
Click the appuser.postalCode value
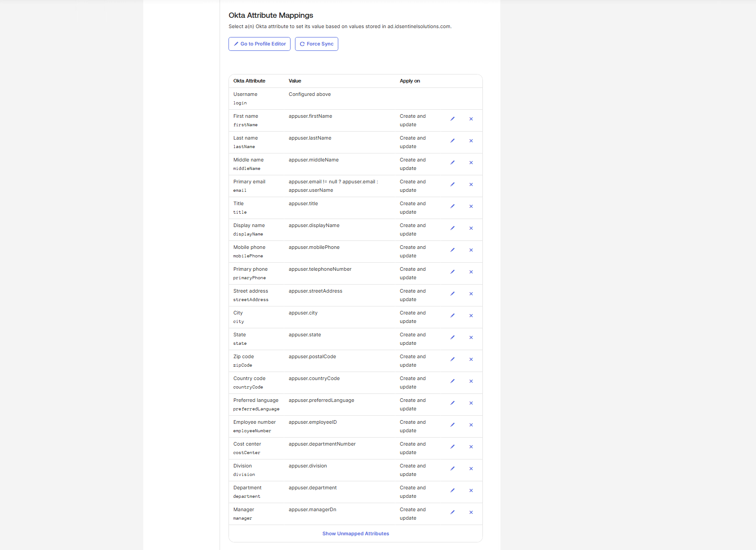coord(312,356)
